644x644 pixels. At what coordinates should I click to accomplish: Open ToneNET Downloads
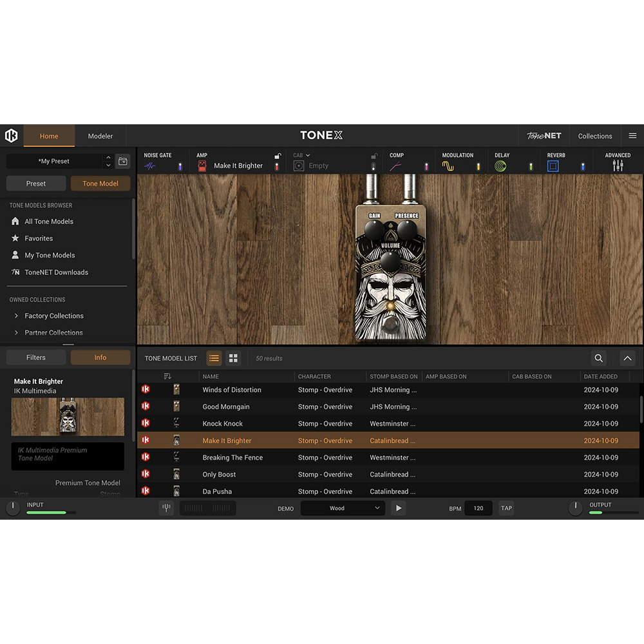pyautogui.click(x=56, y=272)
